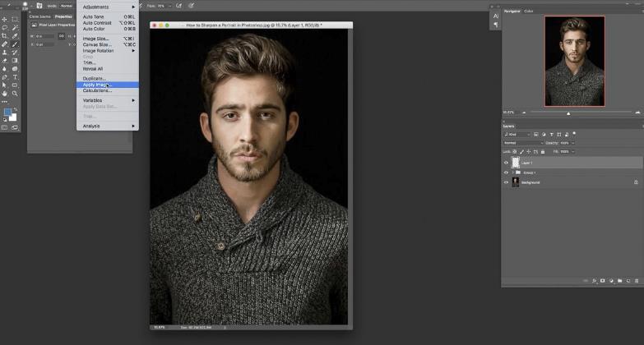The height and width of the screenshot is (345, 644).
Task: Hide Layer 1 using its eye icon
Action: tap(506, 163)
